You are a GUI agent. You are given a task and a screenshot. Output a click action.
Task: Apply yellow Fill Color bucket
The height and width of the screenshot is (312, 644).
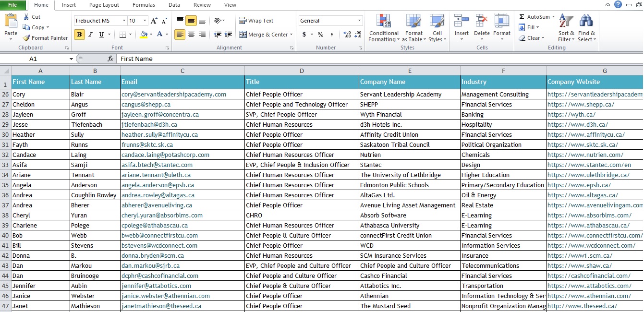pyautogui.click(x=144, y=35)
